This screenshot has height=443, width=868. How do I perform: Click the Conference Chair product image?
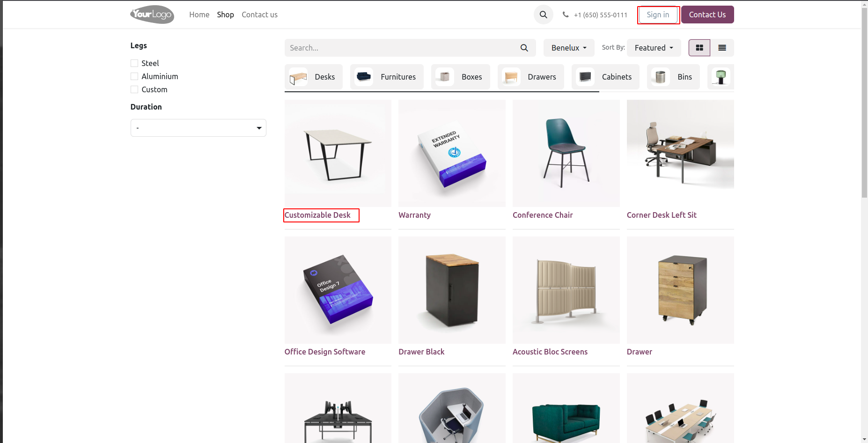[x=566, y=153]
